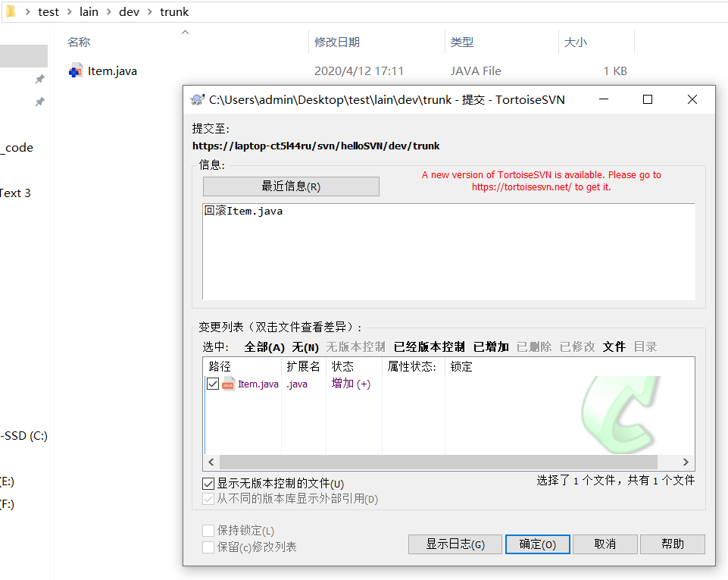Open 帮助 button in commit dialog
Screen dimensions: 728x580
tap(673, 544)
